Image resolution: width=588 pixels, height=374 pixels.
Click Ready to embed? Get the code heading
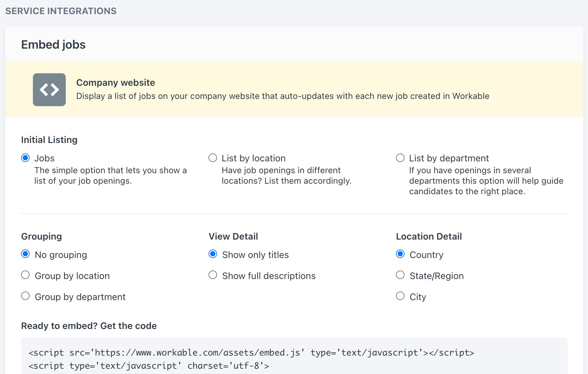coord(89,326)
